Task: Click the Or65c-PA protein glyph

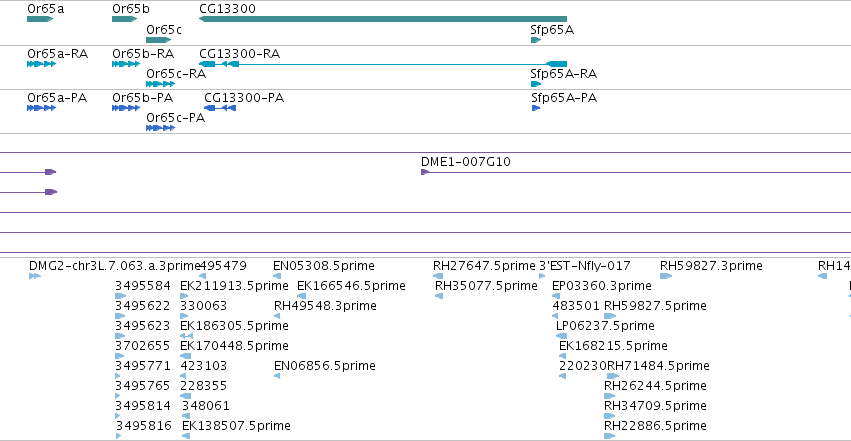Action: (x=161, y=128)
